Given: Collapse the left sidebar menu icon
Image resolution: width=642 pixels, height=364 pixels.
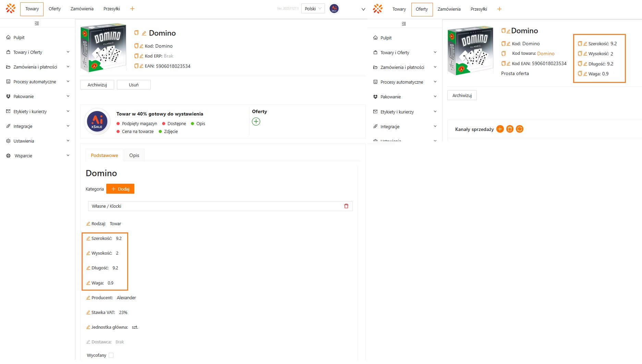Looking at the screenshot, I should click(x=37, y=23).
